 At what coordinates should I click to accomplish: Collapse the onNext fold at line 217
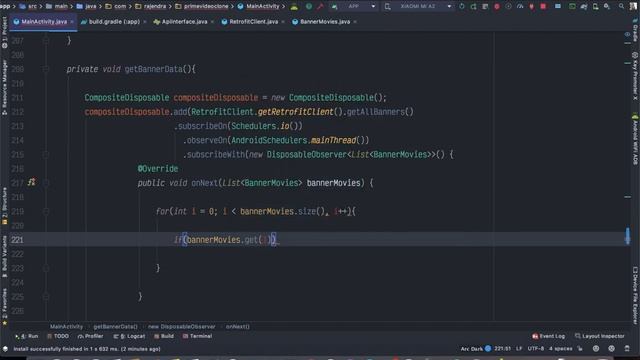[46, 183]
